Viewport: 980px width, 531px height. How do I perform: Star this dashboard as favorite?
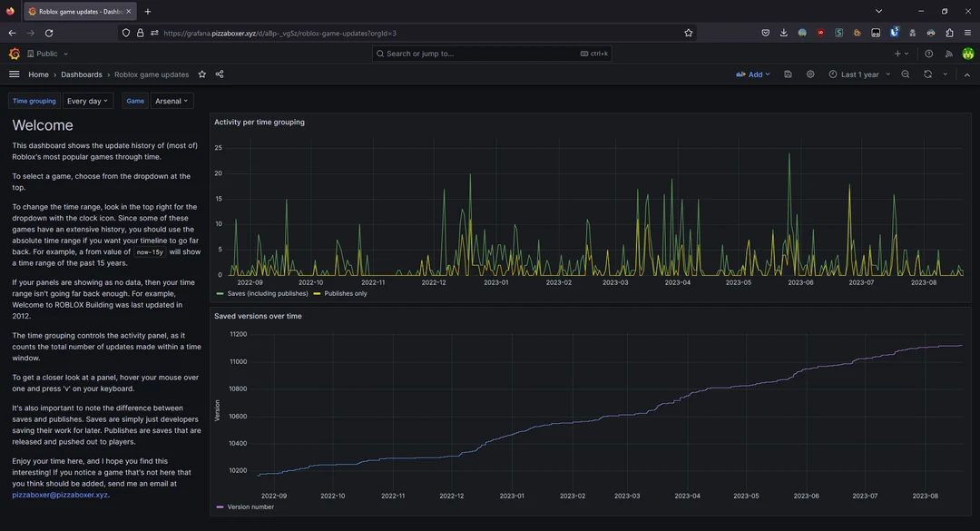[x=202, y=74]
